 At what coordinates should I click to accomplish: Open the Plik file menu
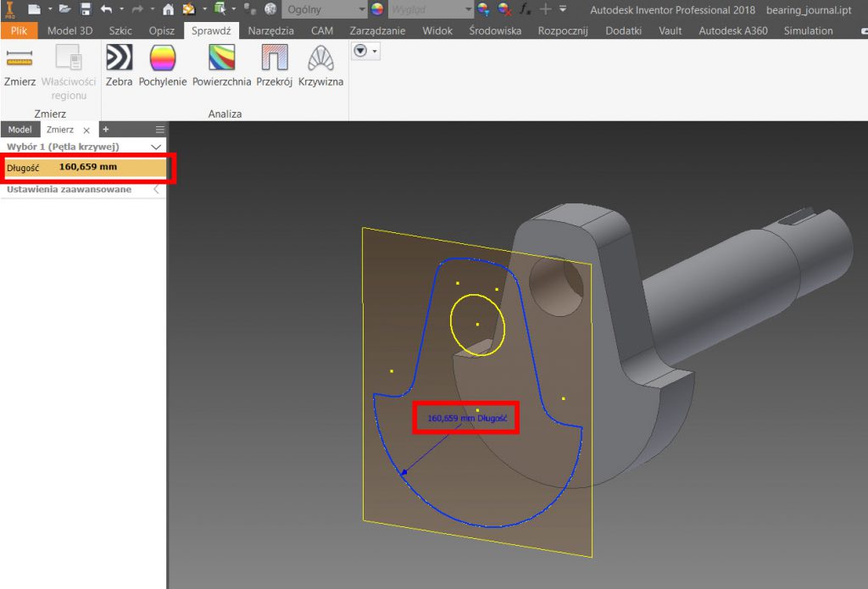(x=19, y=31)
